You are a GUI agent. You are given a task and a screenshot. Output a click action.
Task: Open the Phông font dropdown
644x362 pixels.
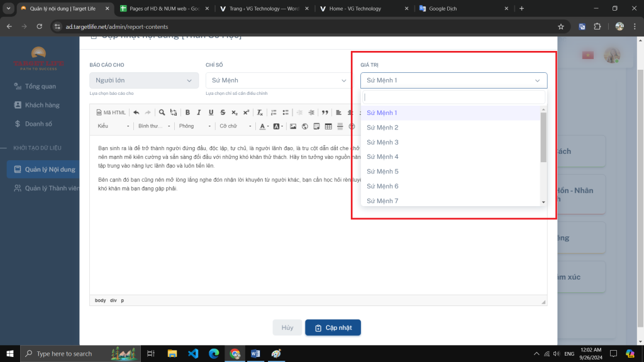tap(195, 126)
